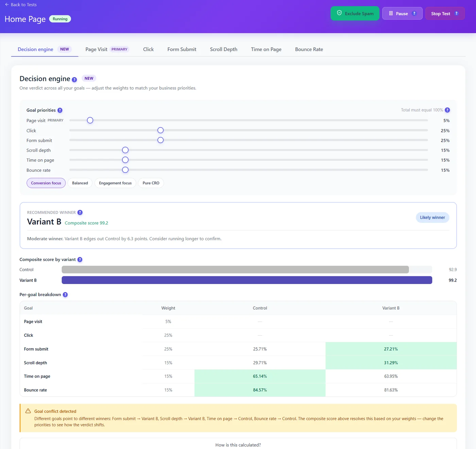The width and height of the screenshot is (476, 449).
Task: Select the Conversion focus preset
Action: (x=46, y=183)
